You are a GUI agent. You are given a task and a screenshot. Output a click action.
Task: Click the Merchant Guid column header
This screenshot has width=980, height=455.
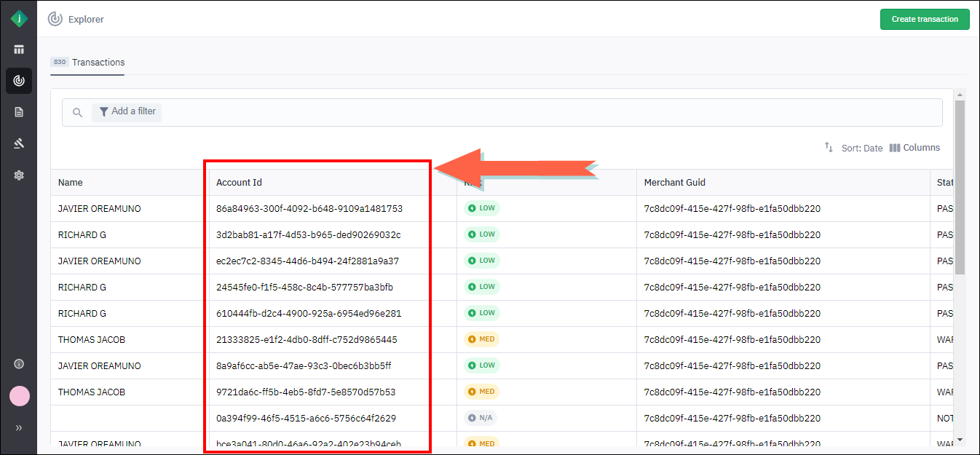pyautogui.click(x=674, y=183)
